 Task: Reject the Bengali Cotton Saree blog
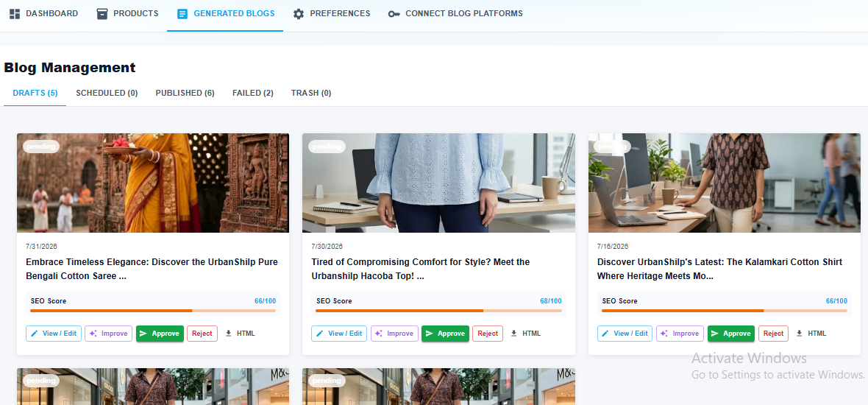point(202,334)
